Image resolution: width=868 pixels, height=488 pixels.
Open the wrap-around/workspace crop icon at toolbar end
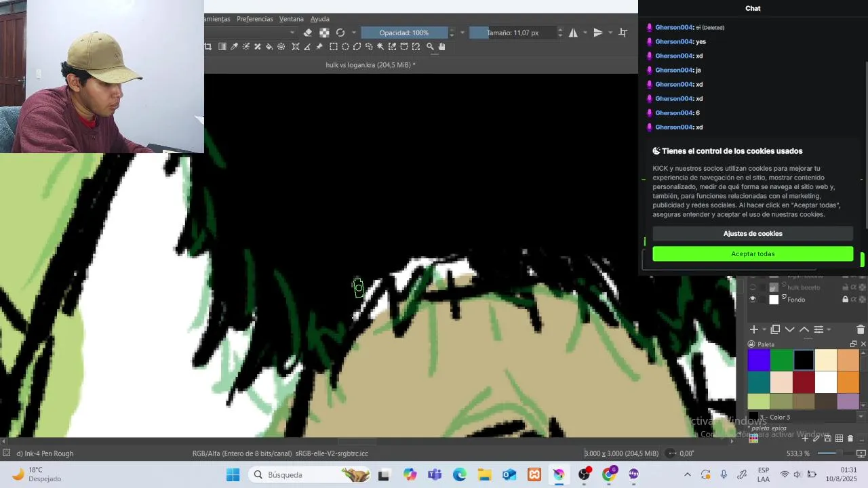click(623, 33)
